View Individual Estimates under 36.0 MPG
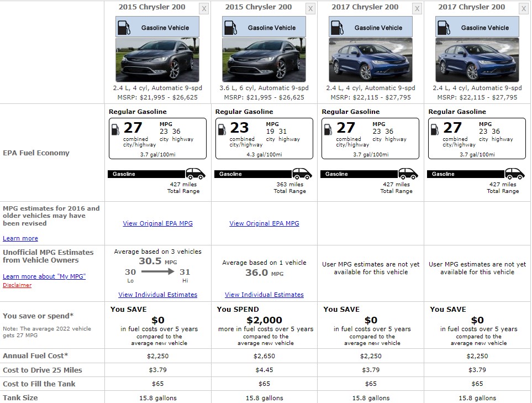Screen dimensions: 532x403 264,295
